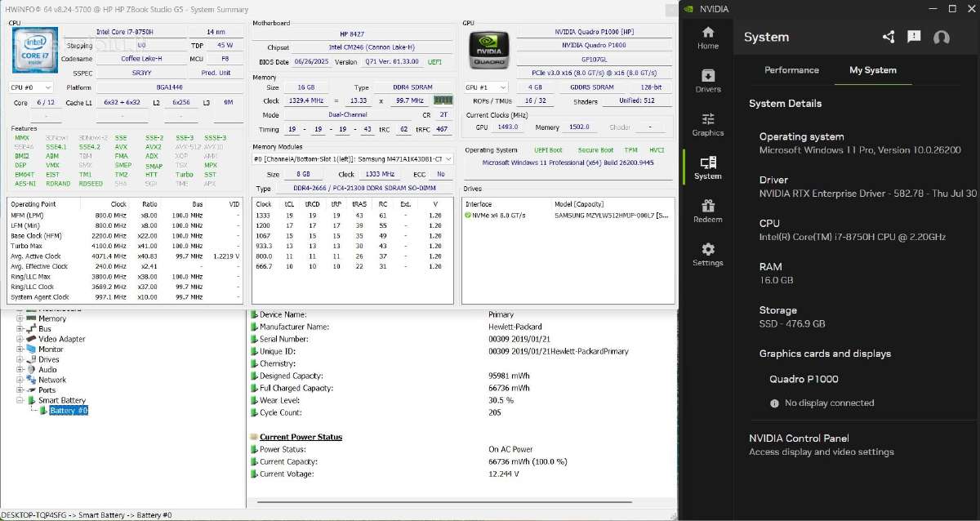This screenshot has width=980, height=521.
Task: Click the Drives icon in the device tree
Action: [31, 359]
